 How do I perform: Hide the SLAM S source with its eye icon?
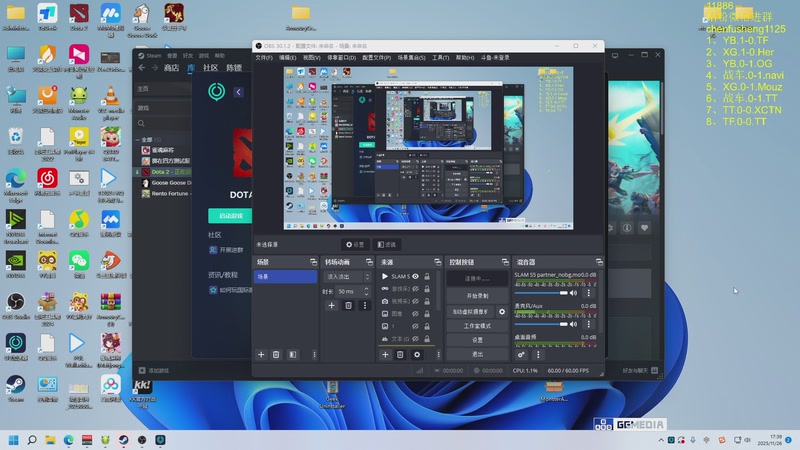coord(416,277)
